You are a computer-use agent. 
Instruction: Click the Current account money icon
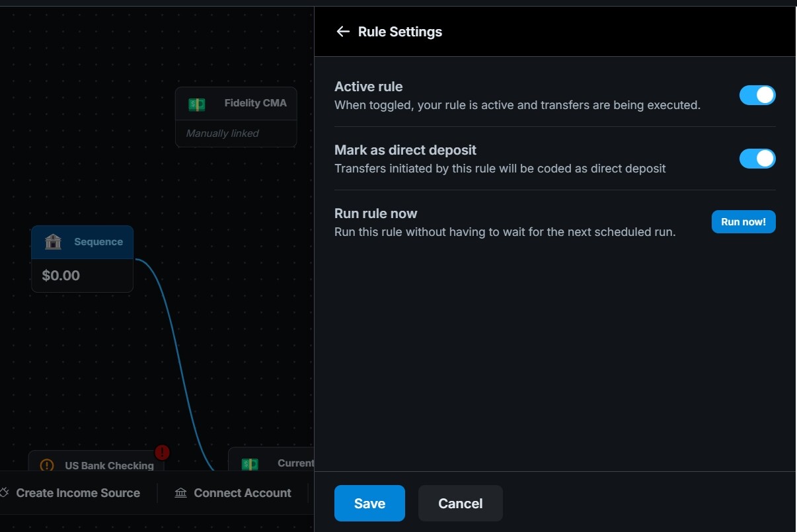click(250, 464)
